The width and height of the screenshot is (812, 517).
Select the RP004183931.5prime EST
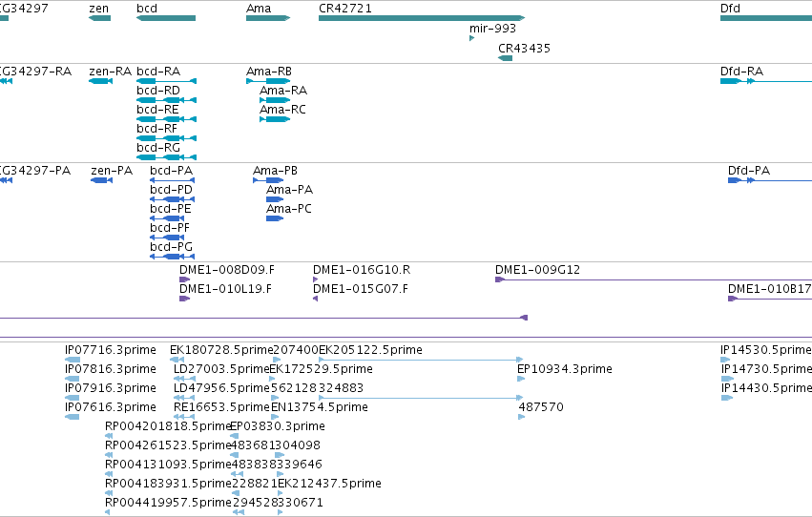109,494
